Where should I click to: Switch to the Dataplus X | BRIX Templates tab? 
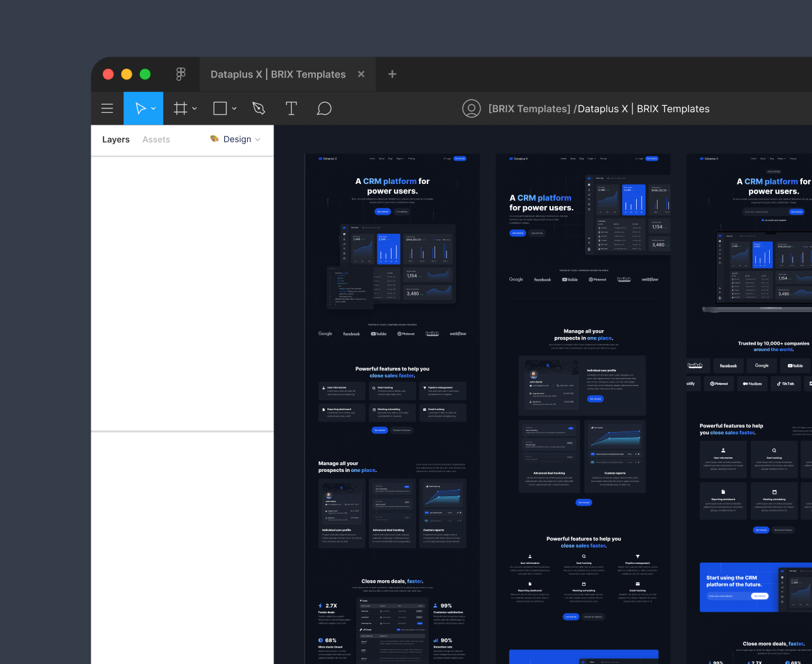point(277,74)
